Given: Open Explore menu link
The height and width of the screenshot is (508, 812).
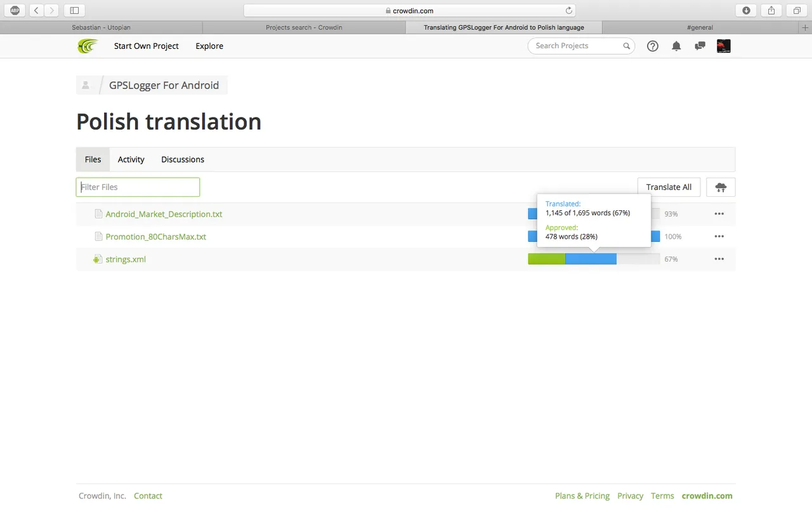Looking at the screenshot, I should click(209, 46).
